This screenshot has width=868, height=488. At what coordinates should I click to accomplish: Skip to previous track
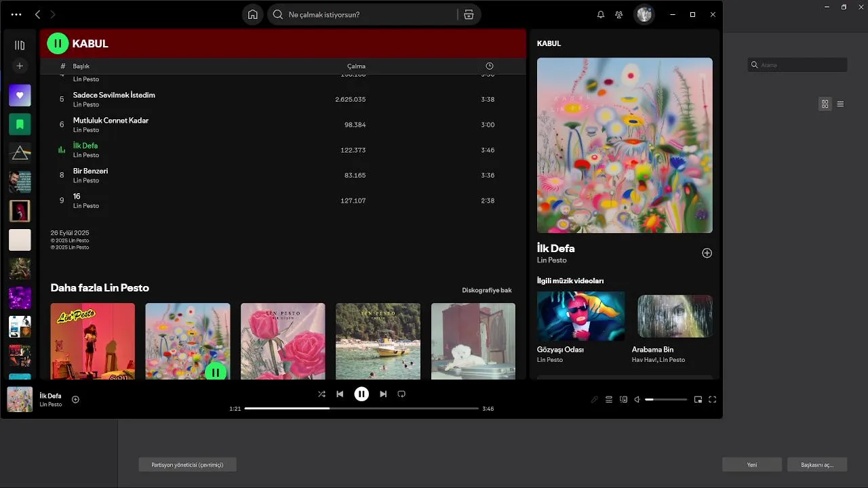[x=340, y=394]
